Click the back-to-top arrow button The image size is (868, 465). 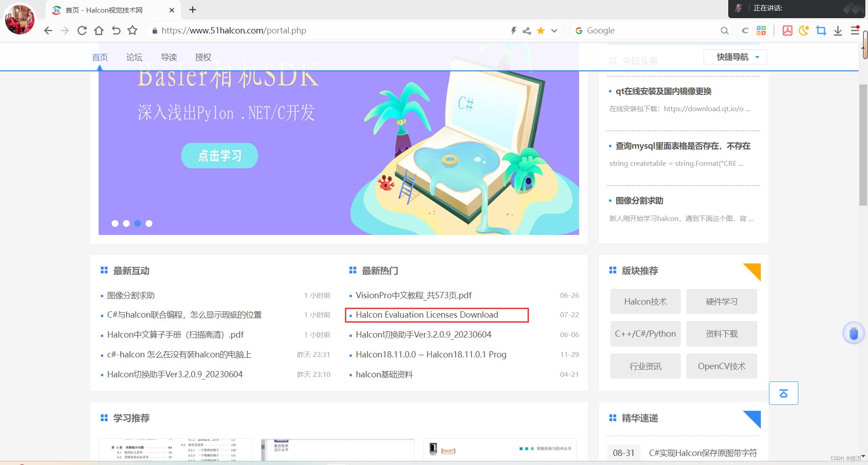coord(783,393)
